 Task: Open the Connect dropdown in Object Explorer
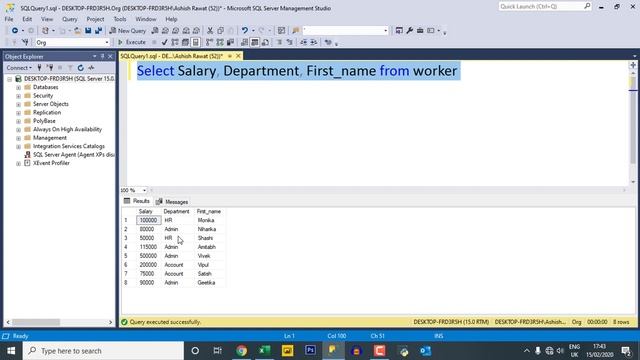tap(19, 68)
